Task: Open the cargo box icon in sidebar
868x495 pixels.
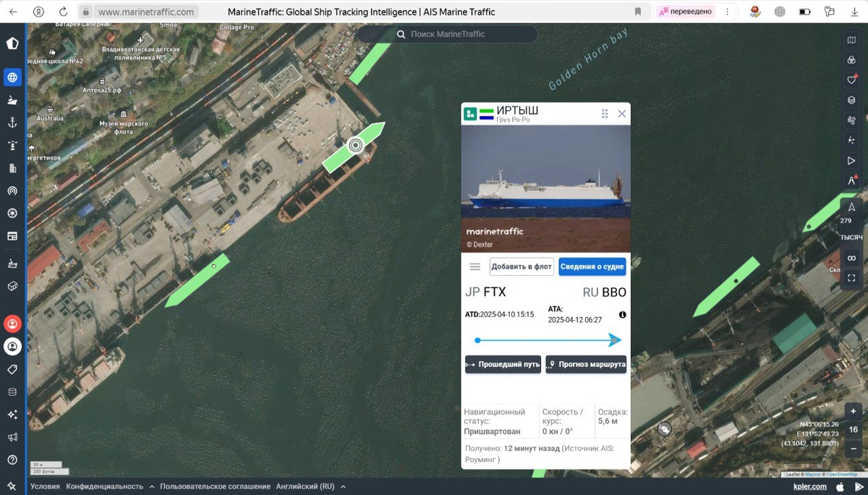Action: pos(12,287)
